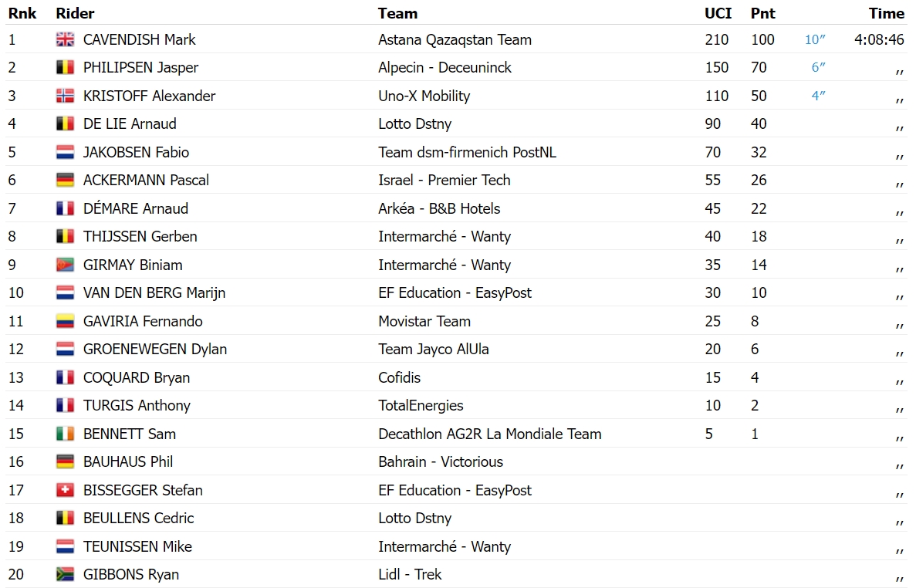Select rider GROENEWEGEN Dylan
Viewport: 916px width, 588px height.
pos(155,350)
